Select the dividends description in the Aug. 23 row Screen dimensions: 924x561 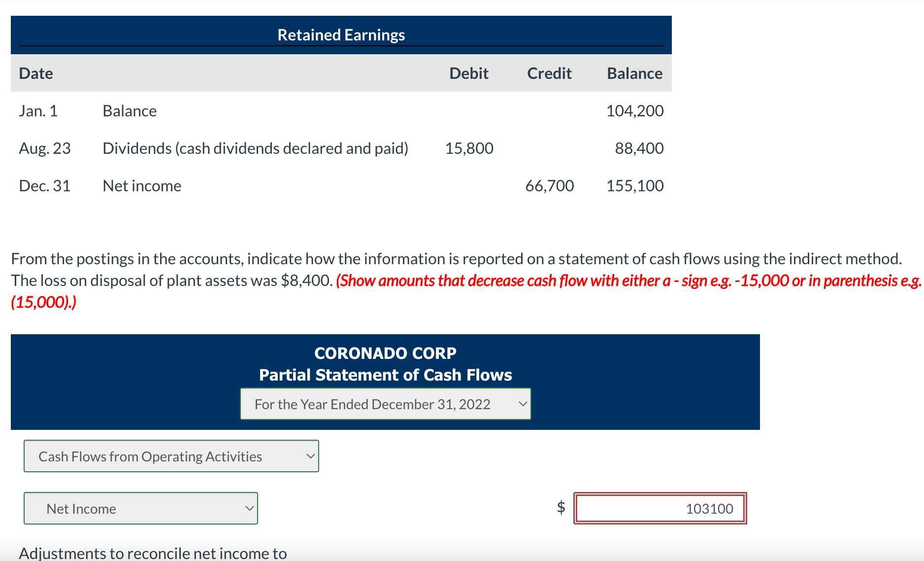[x=255, y=148]
